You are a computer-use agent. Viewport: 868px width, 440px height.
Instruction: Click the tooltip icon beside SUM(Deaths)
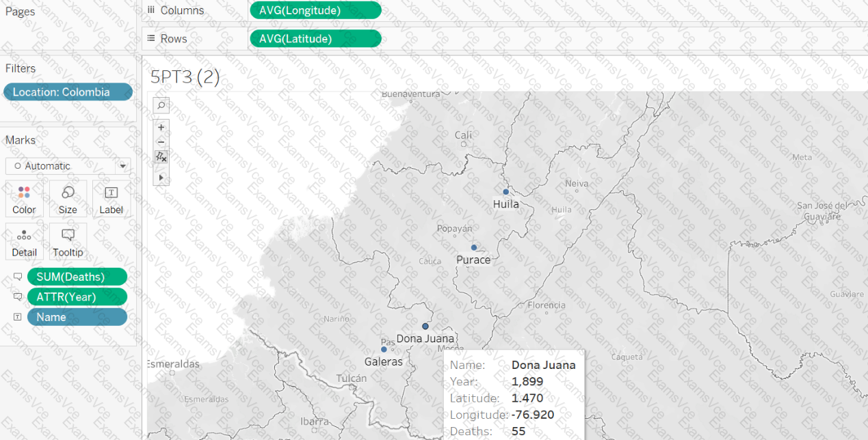tap(18, 277)
